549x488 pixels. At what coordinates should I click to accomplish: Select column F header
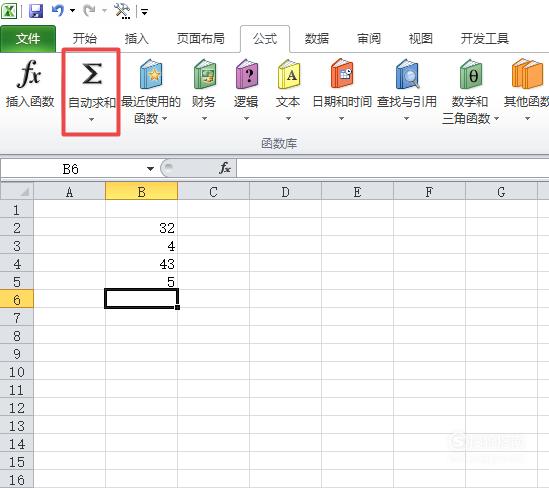tap(430, 191)
